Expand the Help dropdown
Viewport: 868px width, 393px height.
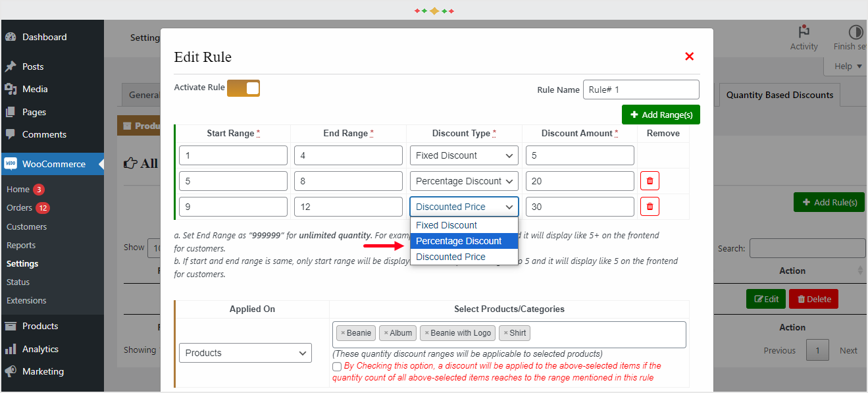(845, 66)
